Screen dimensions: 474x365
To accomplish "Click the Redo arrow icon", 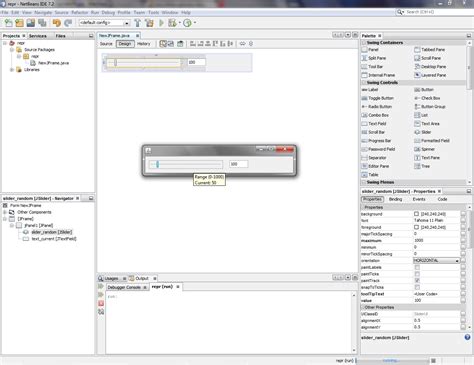I will tap(68, 23).
